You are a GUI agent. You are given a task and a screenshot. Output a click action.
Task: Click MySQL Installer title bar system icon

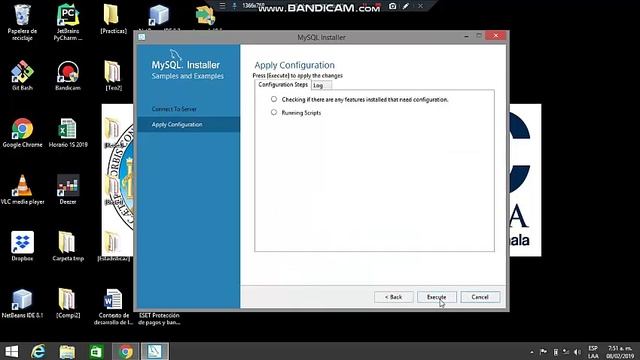(142, 37)
